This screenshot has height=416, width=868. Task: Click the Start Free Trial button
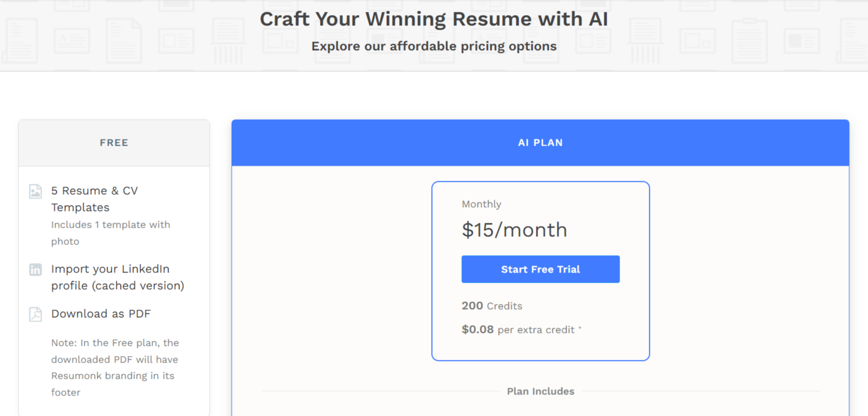point(540,269)
